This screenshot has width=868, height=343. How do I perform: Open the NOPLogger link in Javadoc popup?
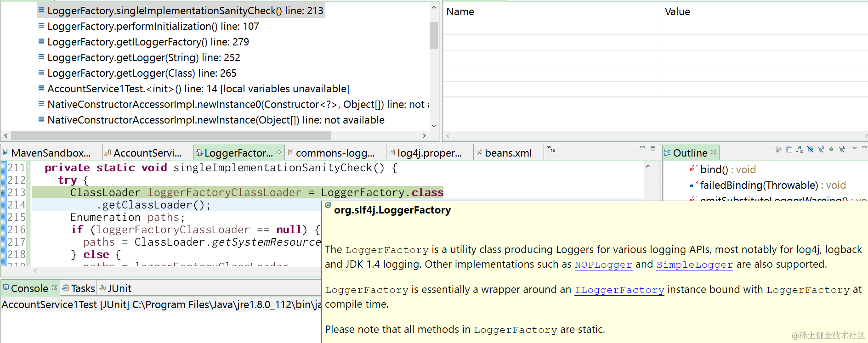(x=603, y=264)
